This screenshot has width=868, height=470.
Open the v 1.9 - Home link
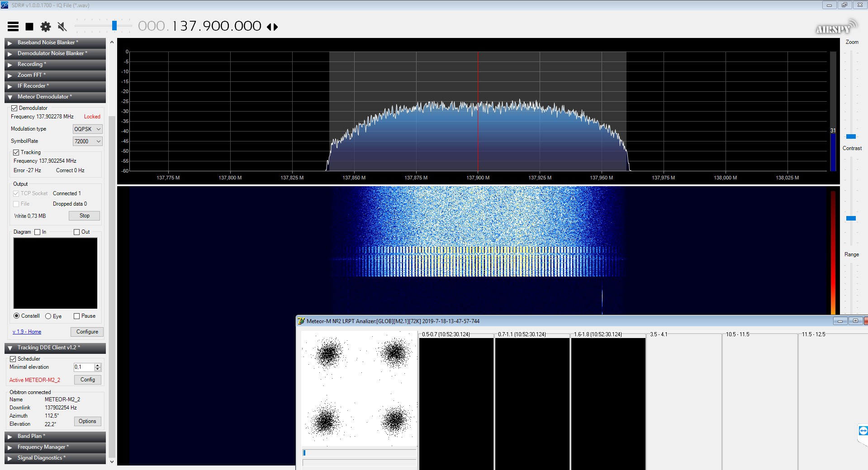click(x=27, y=332)
